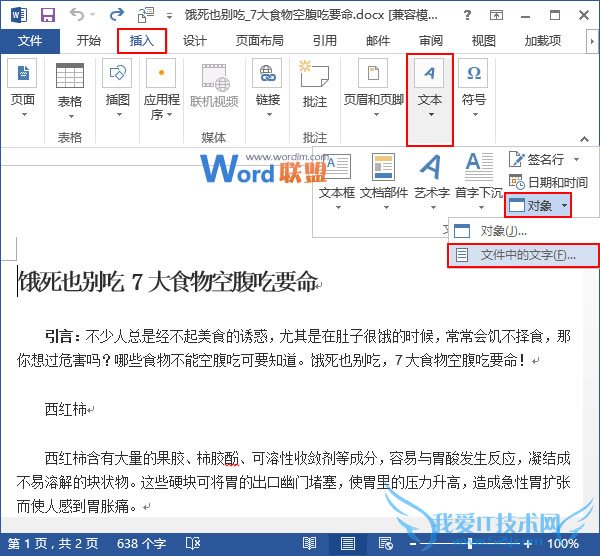This screenshot has width=600, height=556.
Task: Open Word Help question mark
Action: [467, 15]
